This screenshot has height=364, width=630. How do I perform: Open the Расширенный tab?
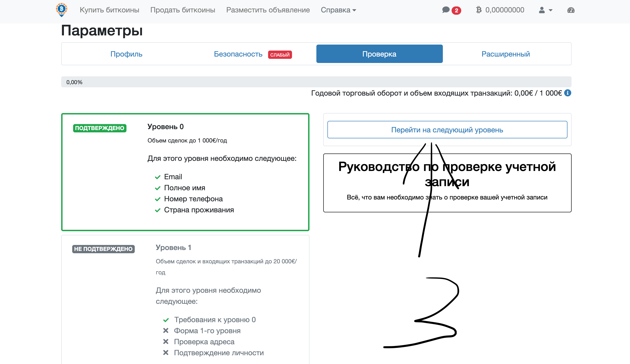click(x=506, y=54)
